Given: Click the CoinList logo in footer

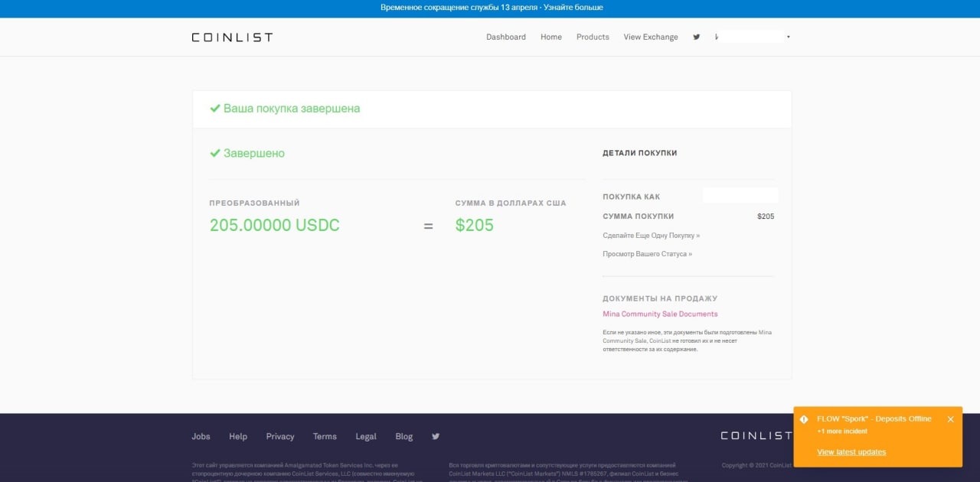Looking at the screenshot, I should [756, 435].
